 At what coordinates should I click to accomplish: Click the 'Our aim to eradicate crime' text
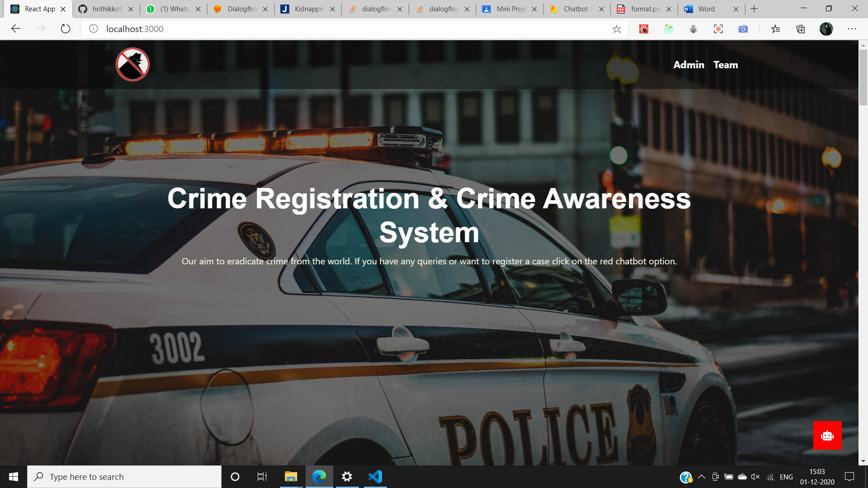coord(429,261)
